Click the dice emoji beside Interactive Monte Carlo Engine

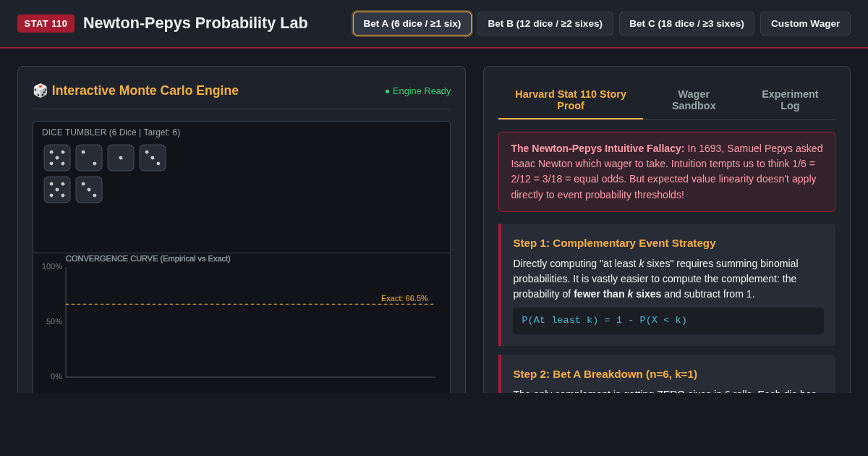pyautogui.click(x=41, y=90)
